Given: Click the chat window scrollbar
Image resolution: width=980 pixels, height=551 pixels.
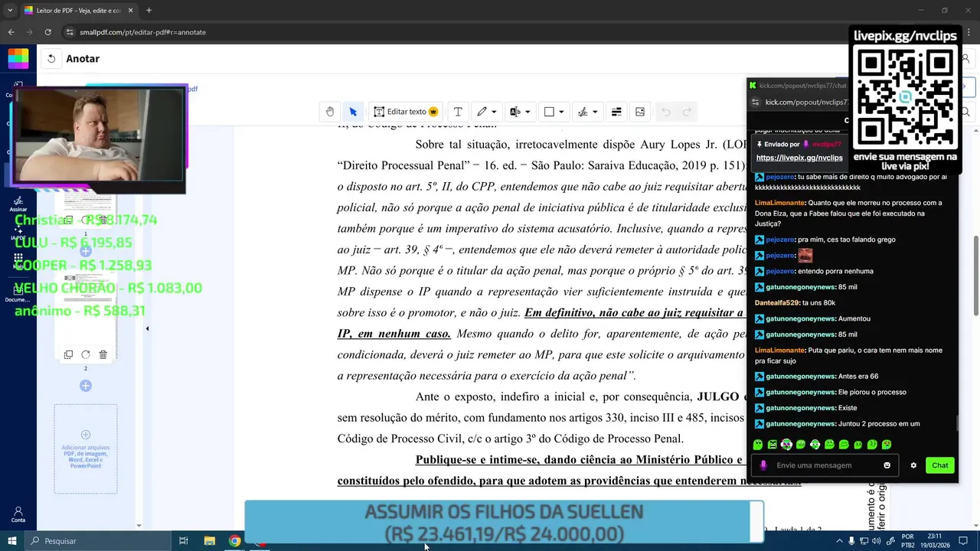Looking at the screenshot, I should [956, 423].
